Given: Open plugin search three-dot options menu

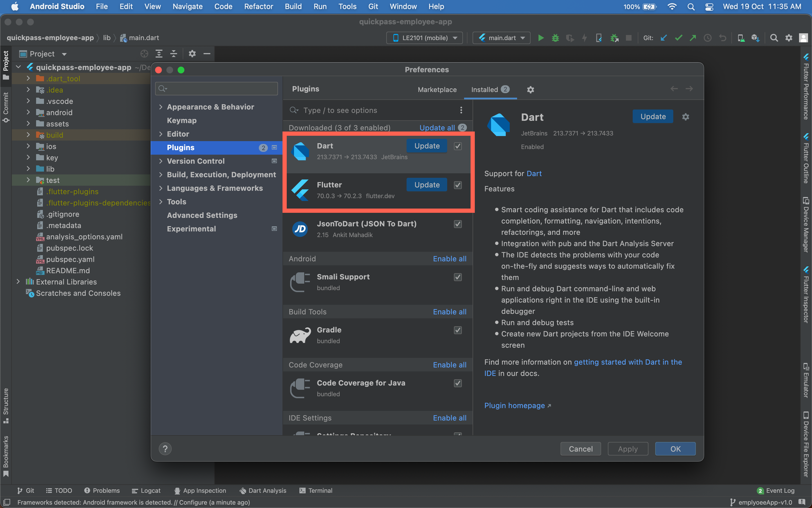Looking at the screenshot, I should pos(461,110).
